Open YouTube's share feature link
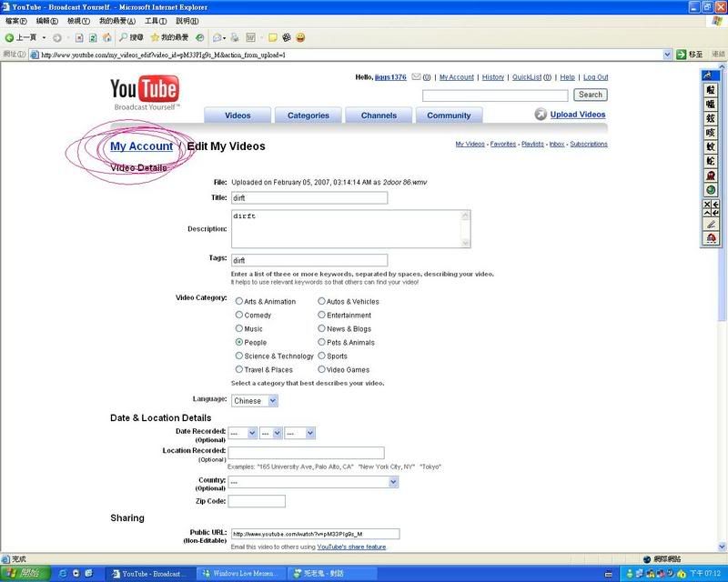 click(x=351, y=547)
